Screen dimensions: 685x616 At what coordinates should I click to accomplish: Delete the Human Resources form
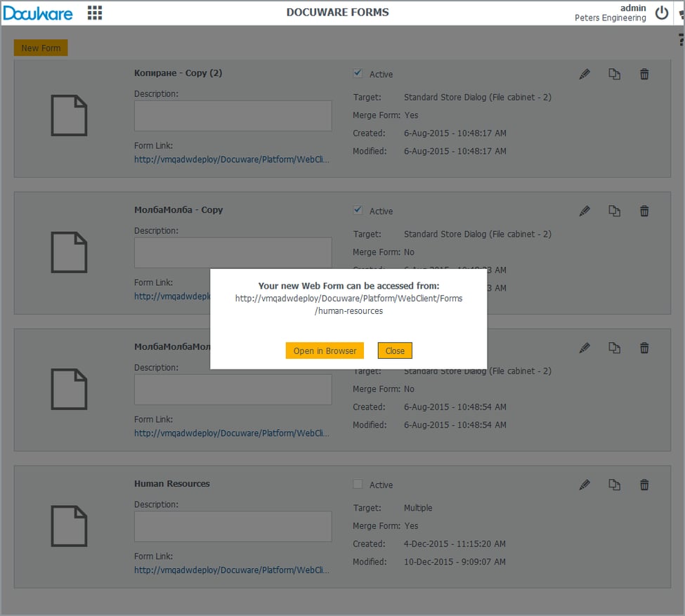pyautogui.click(x=644, y=485)
